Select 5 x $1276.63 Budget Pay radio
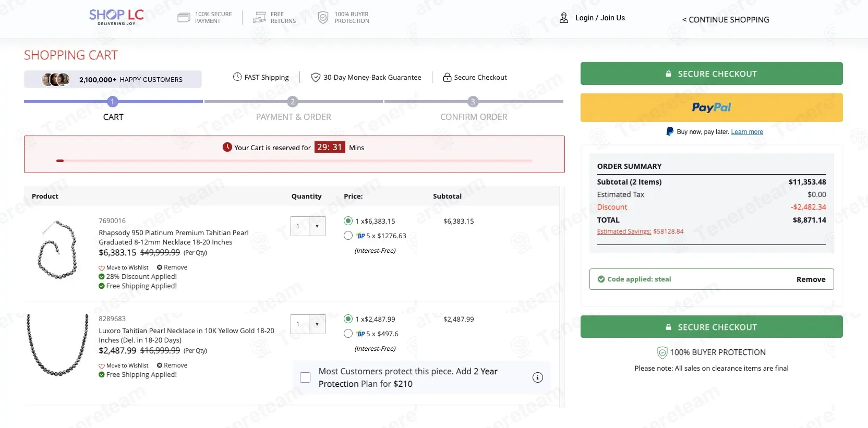The width and height of the screenshot is (868, 428). 348,236
